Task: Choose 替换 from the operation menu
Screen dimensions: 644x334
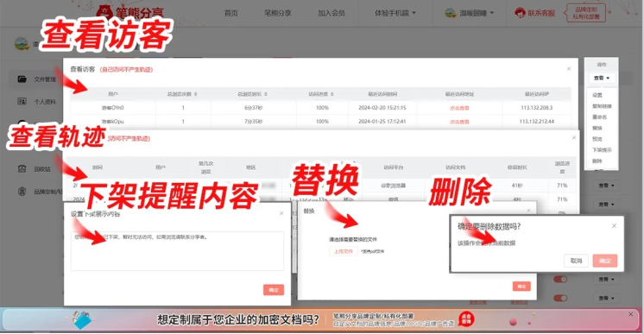Action: [597, 129]
